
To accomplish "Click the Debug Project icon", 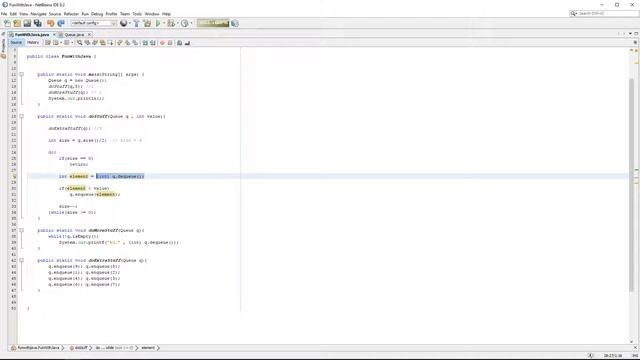I will click(171, 24).
